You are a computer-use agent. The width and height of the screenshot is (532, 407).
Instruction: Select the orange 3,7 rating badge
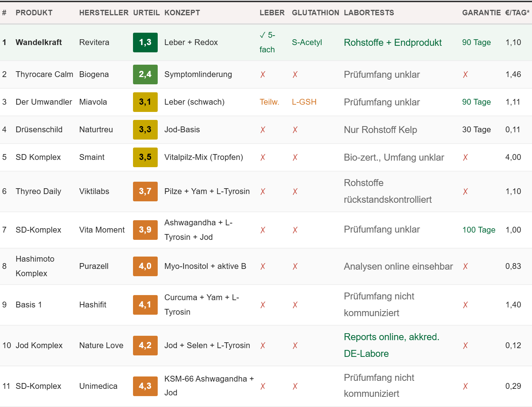click(x=145, y=192)
